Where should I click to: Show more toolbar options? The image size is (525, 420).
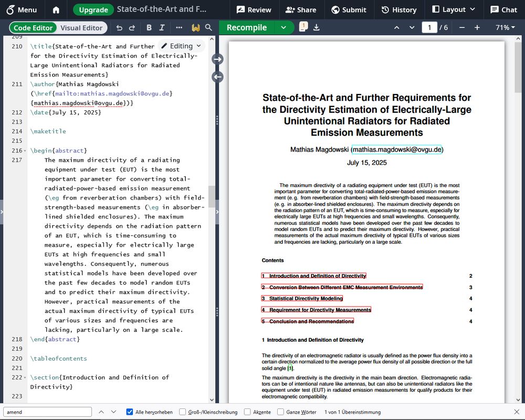179,28
